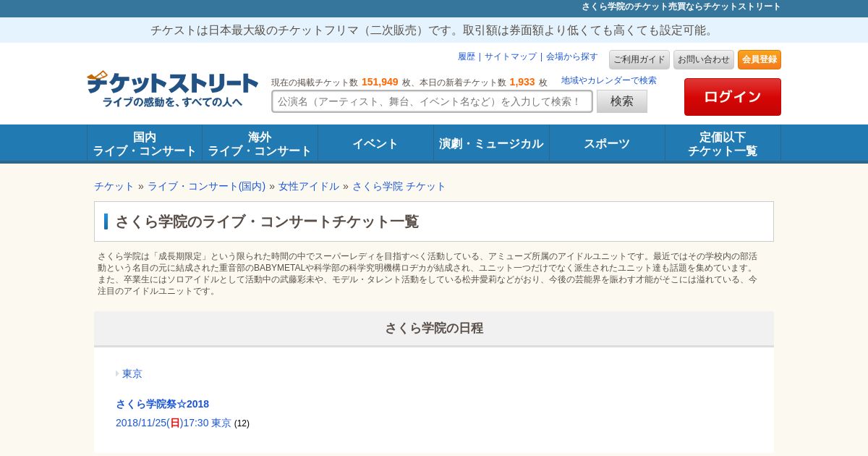Click the お問い合わせ button
This screenshot has height=456, width=868.
click(x=704, y=59)
